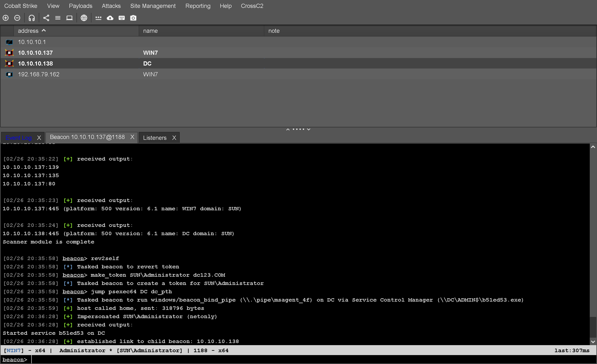Click the Connect to team server plus icon

tap(6, 18)
